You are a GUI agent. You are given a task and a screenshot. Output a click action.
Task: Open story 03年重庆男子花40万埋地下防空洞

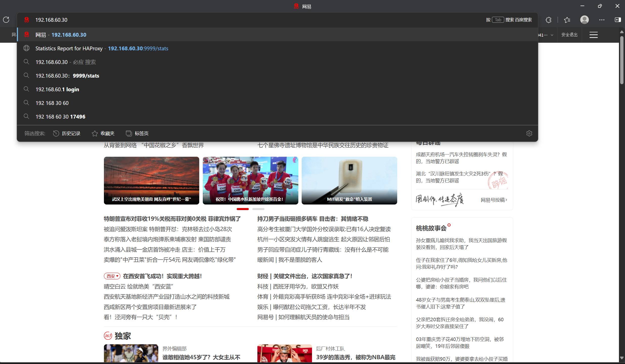tap(460, 343)
